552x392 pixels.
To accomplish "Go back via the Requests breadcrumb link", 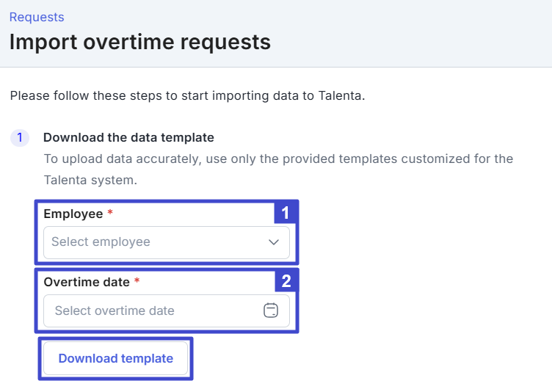I will (x=37, y=17).
